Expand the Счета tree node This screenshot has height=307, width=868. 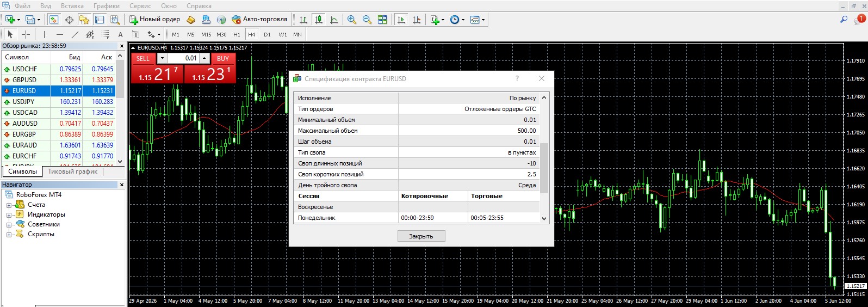[9, 205]
